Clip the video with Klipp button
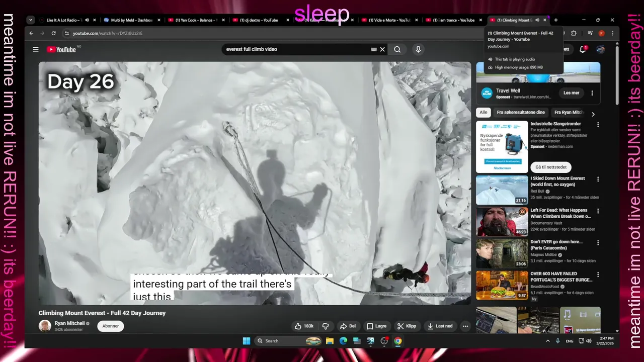Viewport: 644px width, 362px height. (x=407, y=326)
